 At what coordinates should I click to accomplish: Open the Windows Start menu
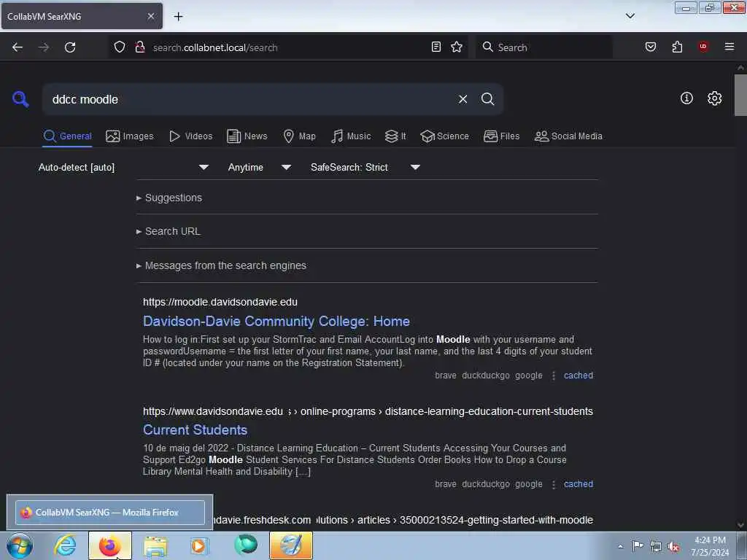point(20,545)
